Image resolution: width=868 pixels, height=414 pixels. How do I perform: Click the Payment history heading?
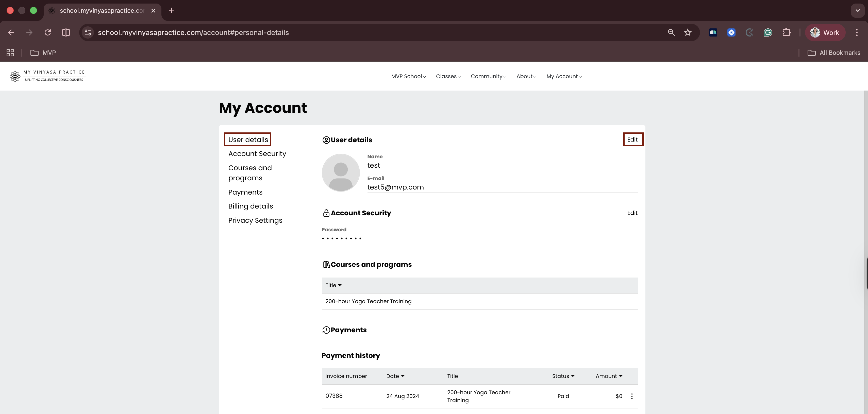pos(350,356)
